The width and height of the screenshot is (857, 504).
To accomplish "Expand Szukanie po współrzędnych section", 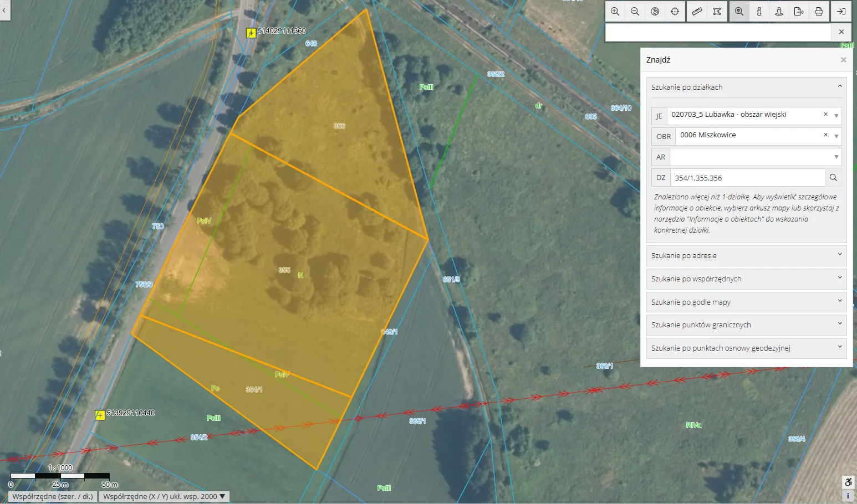I will point(746,279).
